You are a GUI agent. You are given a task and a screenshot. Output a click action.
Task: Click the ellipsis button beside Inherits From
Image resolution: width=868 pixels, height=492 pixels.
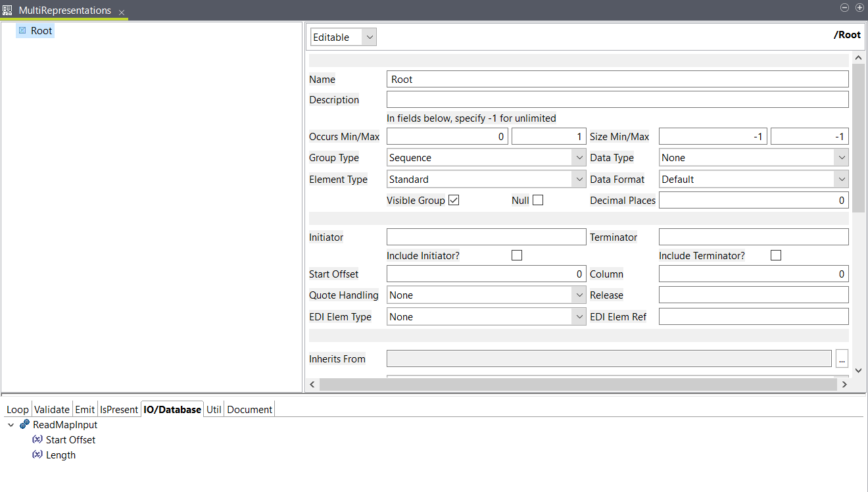point(842,358)
